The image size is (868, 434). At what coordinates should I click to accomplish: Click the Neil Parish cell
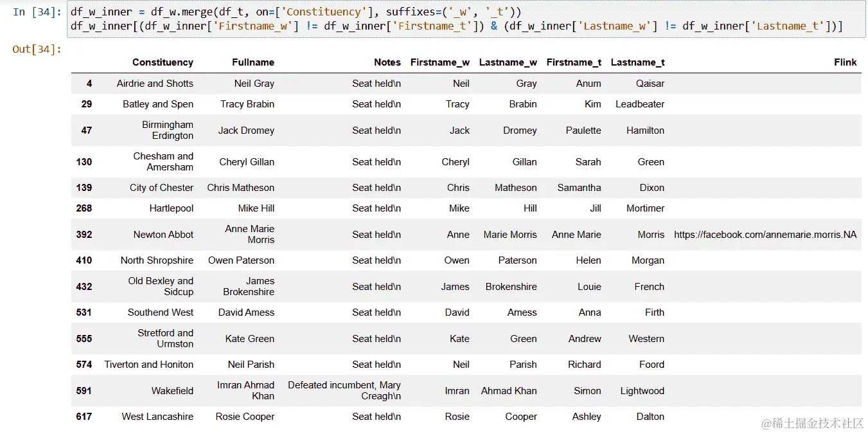click(x=251, y=365)
